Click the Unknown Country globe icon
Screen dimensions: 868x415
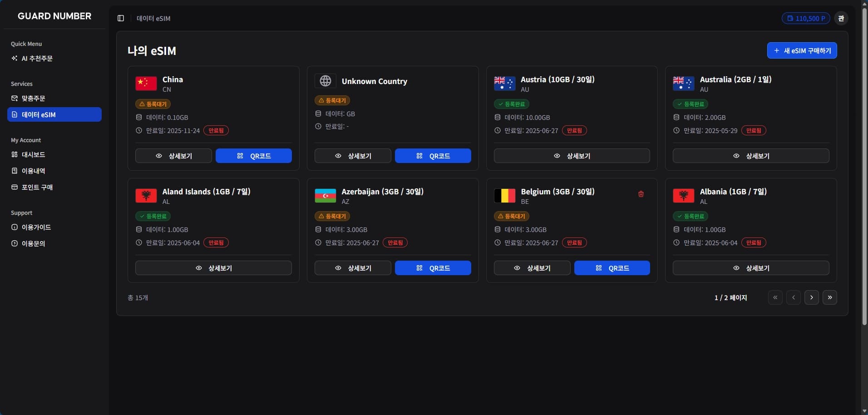pos(325,81)
